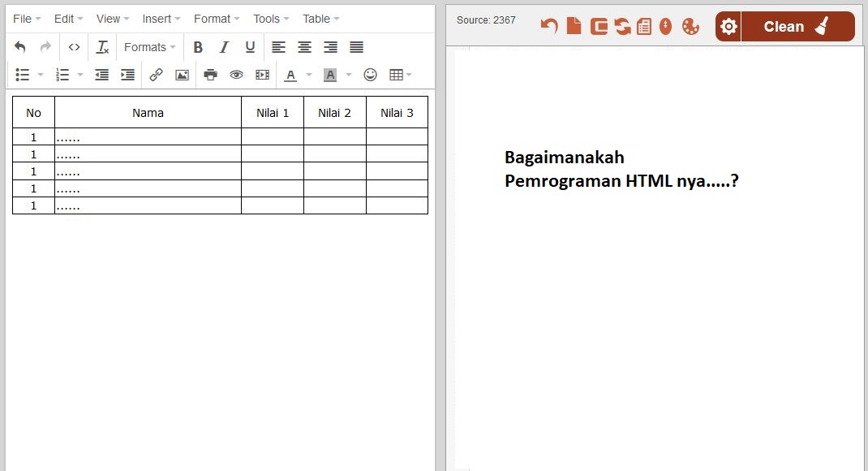Toggle bold formatting
868x471 pixels.
pyautogui.click(x=198, y=46)
